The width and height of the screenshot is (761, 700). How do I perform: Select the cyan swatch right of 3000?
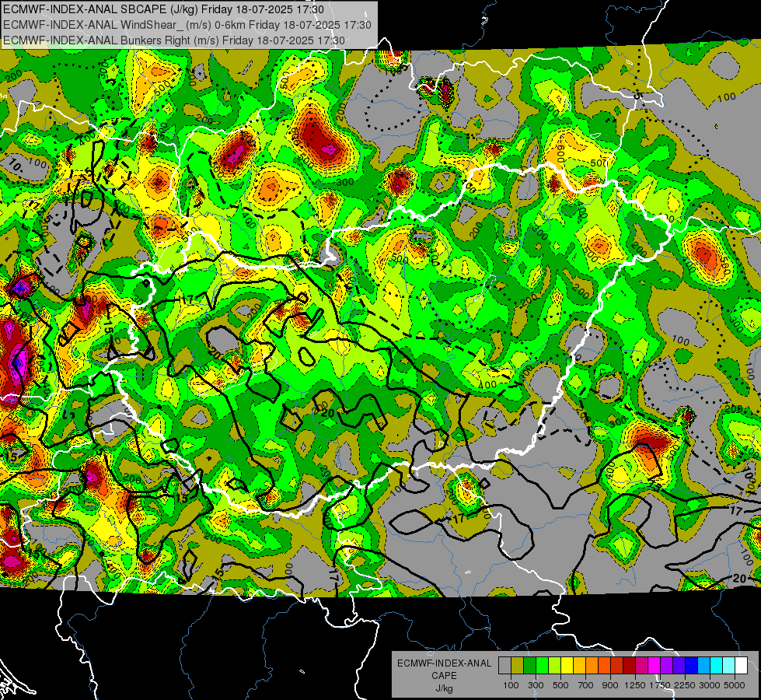point(717,665)
